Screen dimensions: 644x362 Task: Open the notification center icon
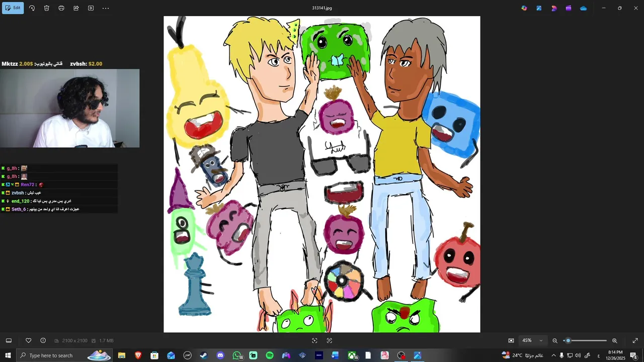(x=633, y=355)
